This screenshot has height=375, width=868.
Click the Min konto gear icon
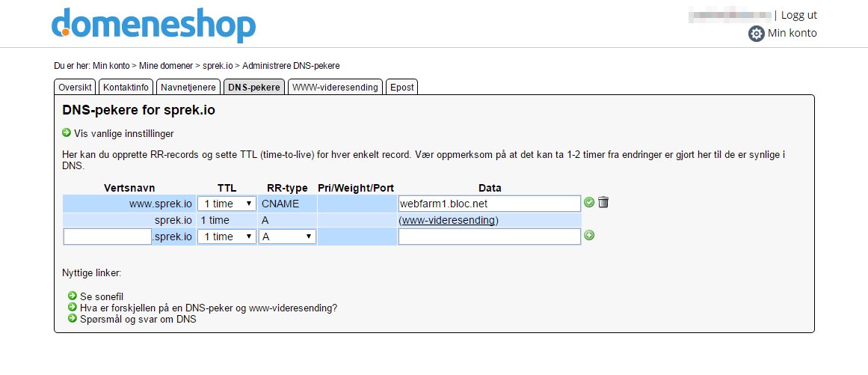[x=757, y=34]
